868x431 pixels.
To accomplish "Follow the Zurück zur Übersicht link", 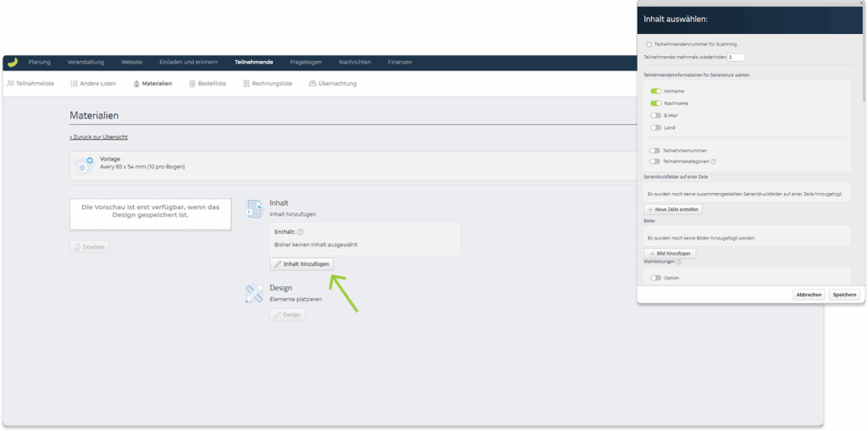I will click(x=98, y=136).
